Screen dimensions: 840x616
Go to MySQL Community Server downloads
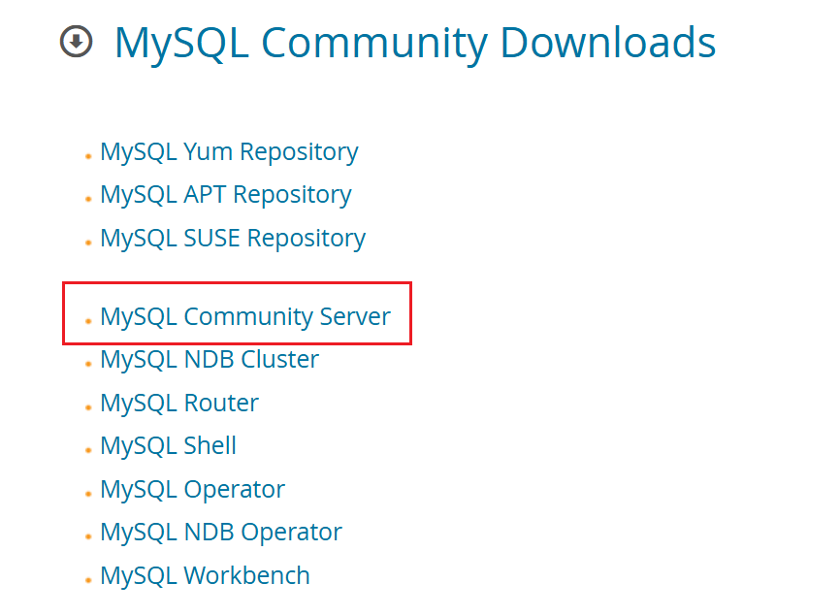coord(245,316)
